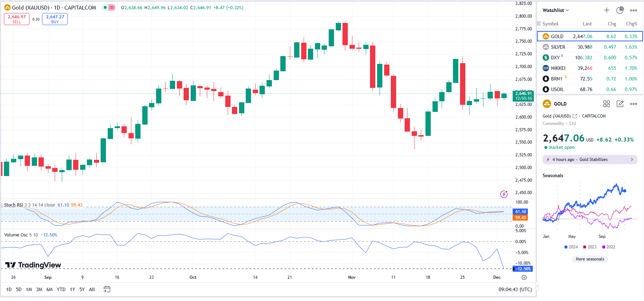
Task: Click the lightning idea icon on chart
Action: pyautogui.click(x=504, y=194)
